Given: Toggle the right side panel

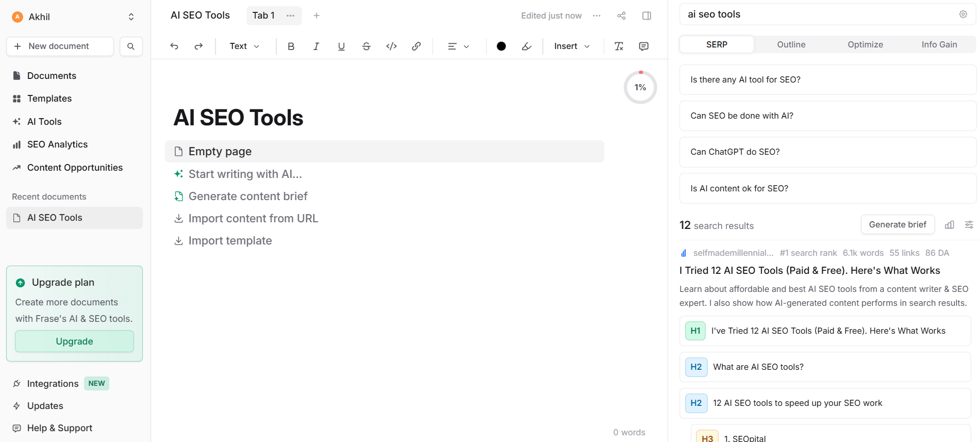Looking at the screenshot, I should tap(647, 15).
